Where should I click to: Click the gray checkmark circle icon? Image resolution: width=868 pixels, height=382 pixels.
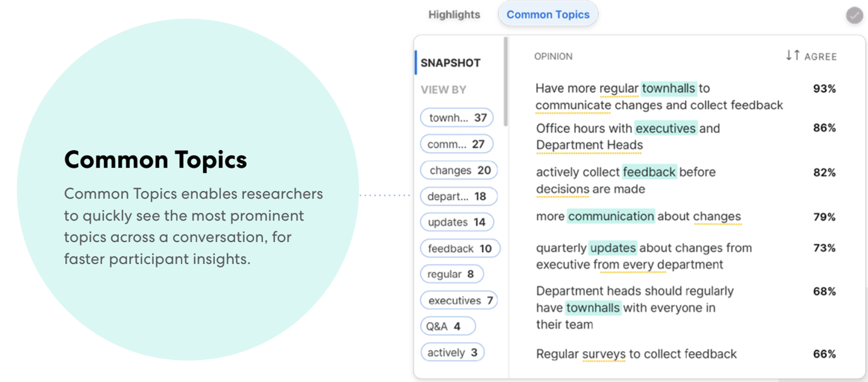tap(854, 16)
